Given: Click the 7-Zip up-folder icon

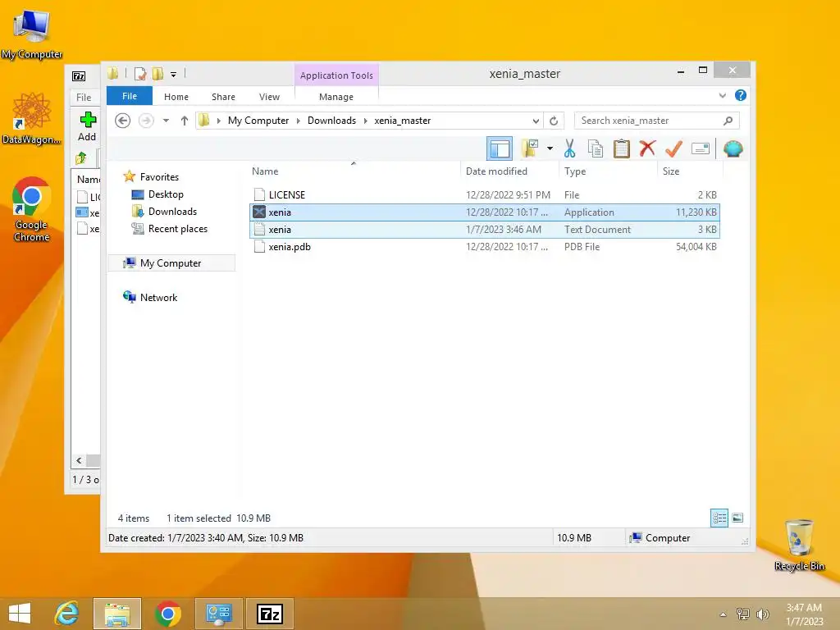Looking at the screenshot, I should (81, 157).
